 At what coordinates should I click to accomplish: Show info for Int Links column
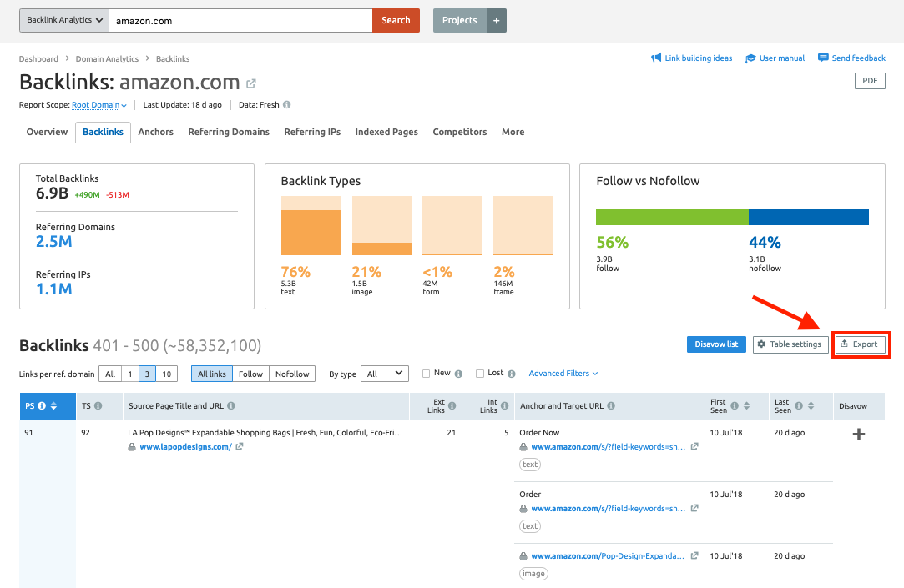point(504,406)
